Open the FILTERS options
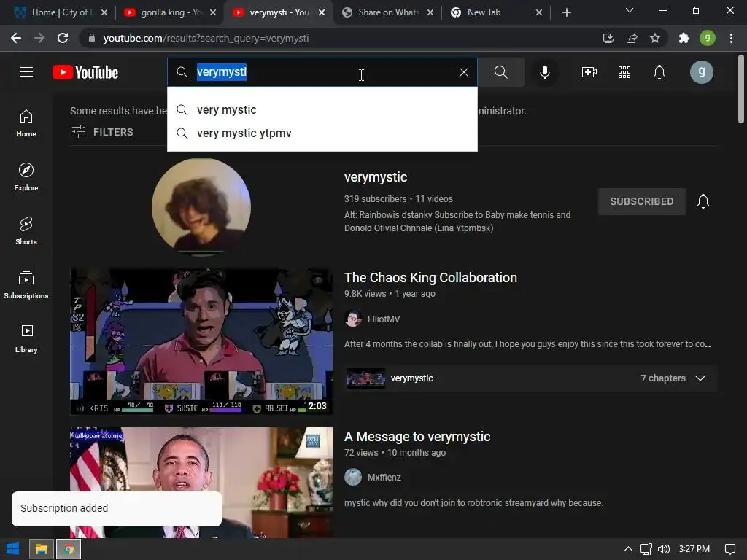This screenshot has width=747, height=560. click(102, 132)
